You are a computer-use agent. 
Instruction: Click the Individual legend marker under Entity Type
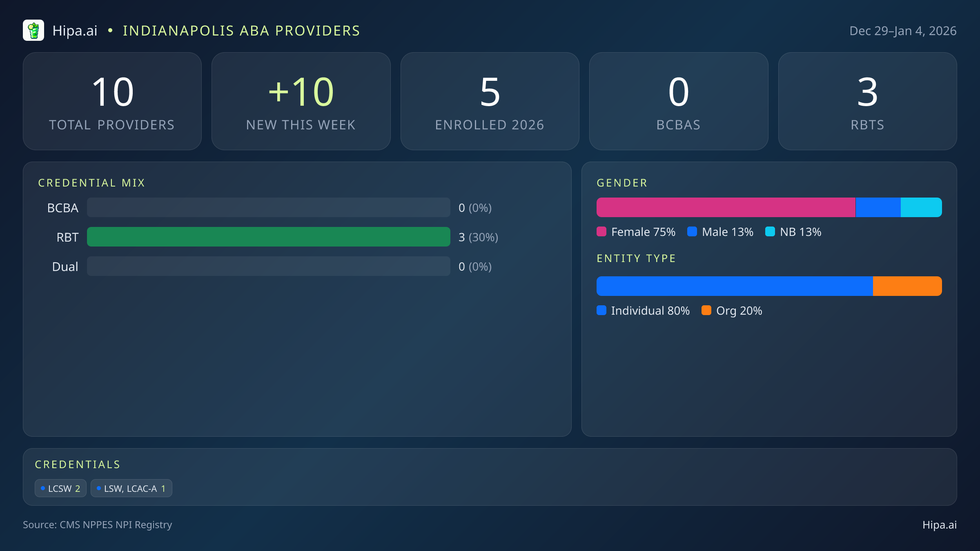(x=601, y=311)
